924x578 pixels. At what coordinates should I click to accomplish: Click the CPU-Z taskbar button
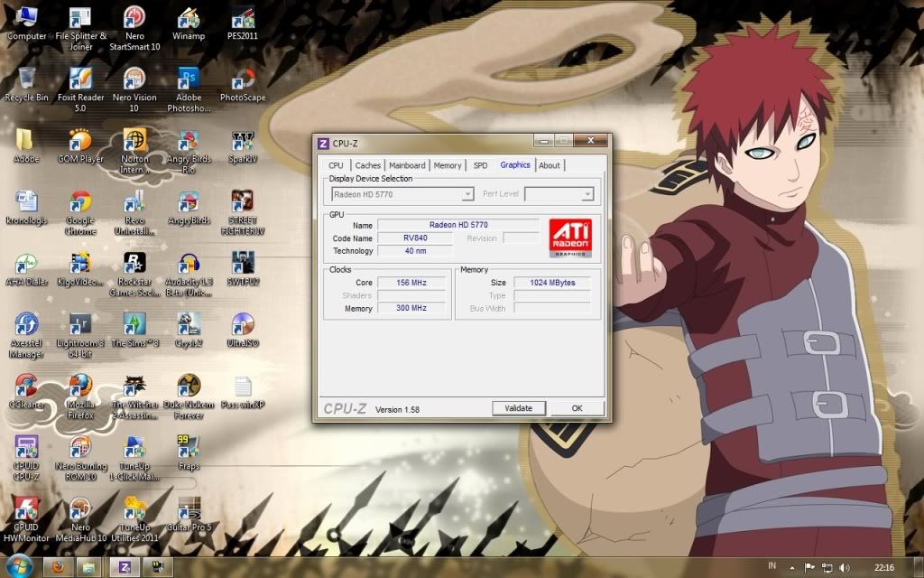[125, 567]
